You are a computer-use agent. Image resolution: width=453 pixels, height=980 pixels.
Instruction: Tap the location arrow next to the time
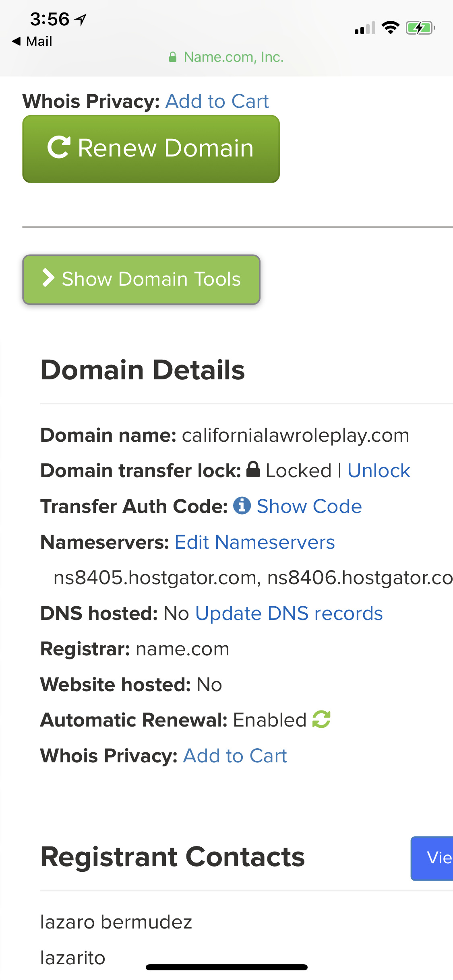[81, 19]
